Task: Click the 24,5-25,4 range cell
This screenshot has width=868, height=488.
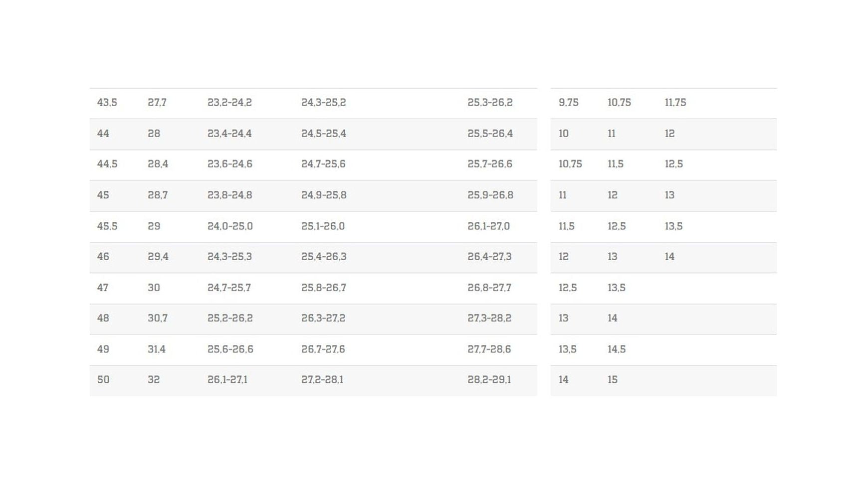Action: pyautogui.click(x=323, y=134)
